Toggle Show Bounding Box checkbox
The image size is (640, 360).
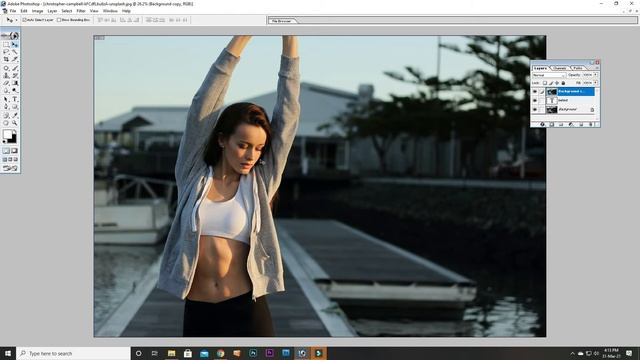59,20
